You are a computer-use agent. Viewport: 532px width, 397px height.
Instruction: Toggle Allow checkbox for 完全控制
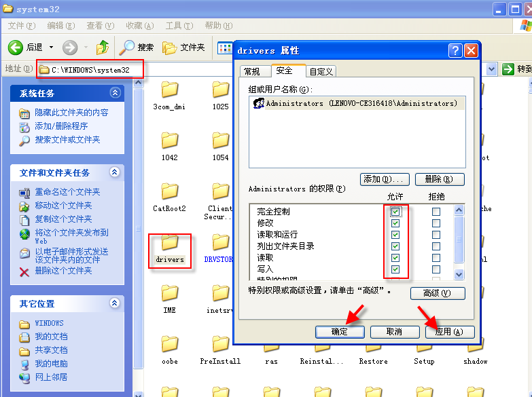pos(395,212)
